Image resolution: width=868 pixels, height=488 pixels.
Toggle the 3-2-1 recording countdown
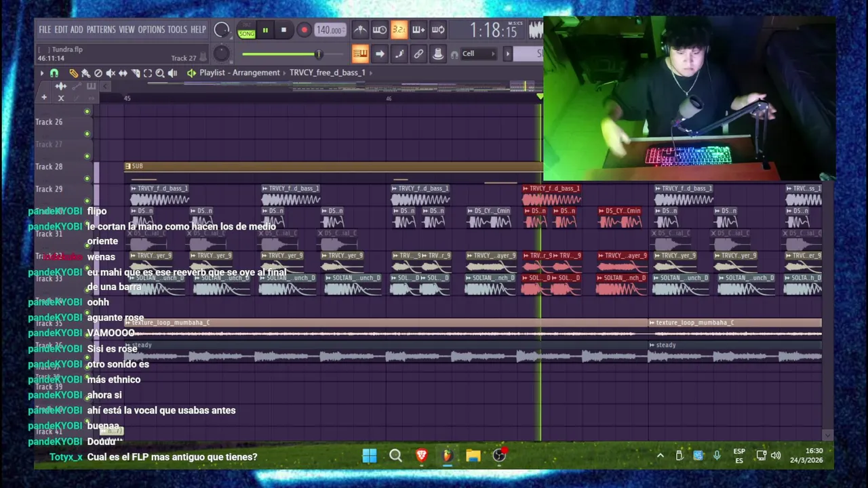click(399, 30)
